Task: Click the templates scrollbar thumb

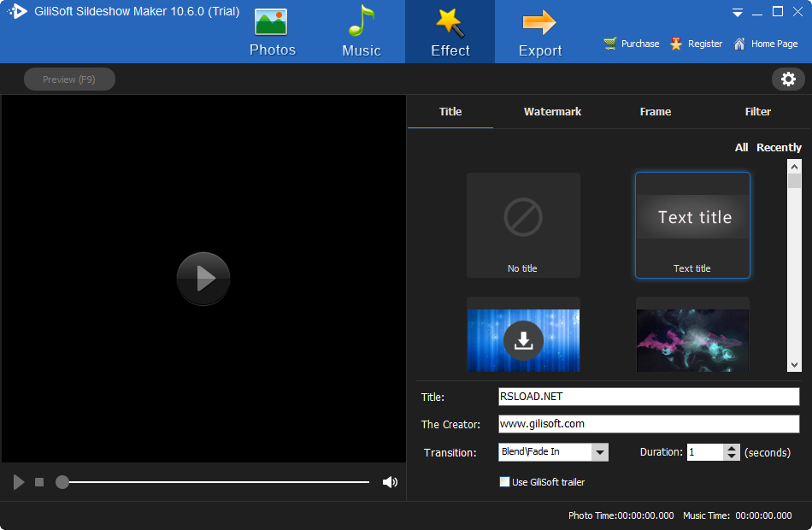Action: (x=794, y=181)
